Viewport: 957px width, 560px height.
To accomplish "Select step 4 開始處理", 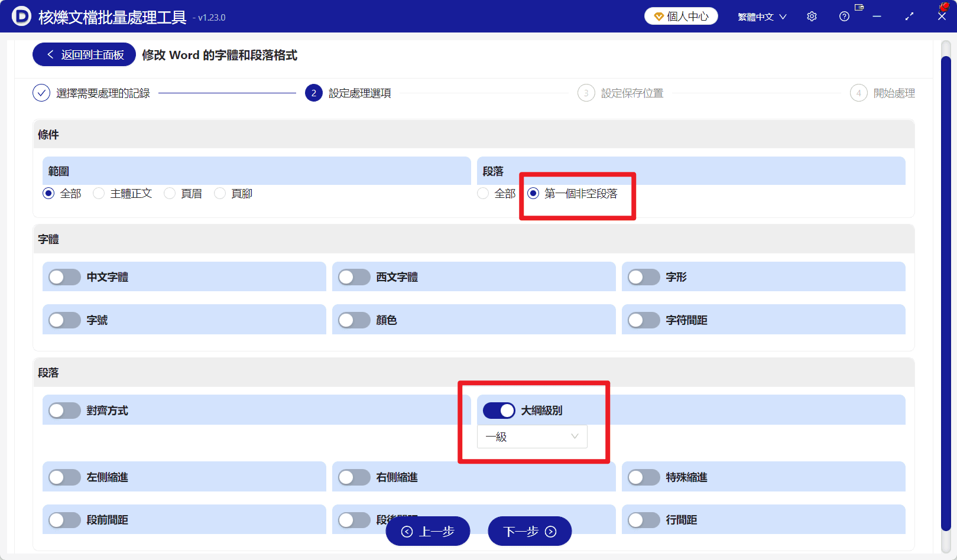I will pyautogui.click(x=883, y=93).
